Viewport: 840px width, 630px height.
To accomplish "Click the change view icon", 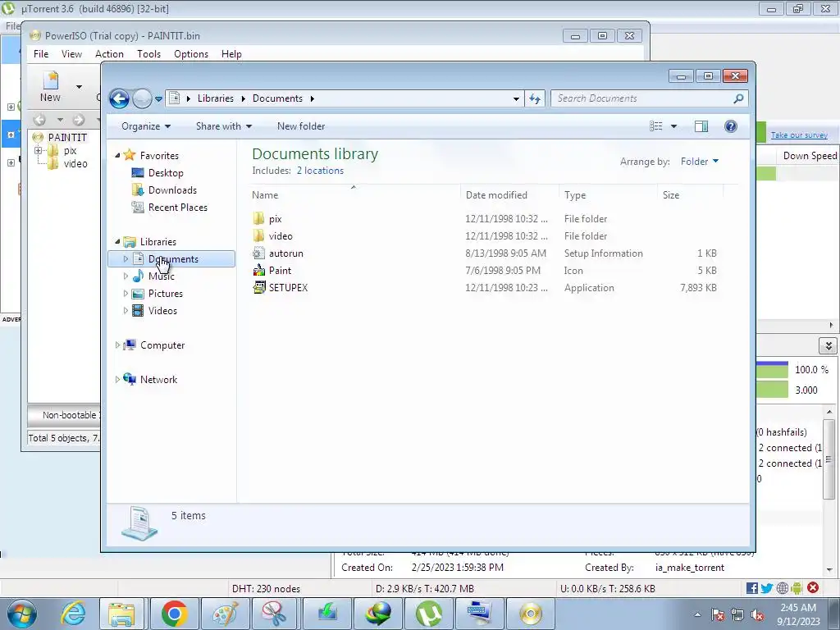I will pos(655,126).
